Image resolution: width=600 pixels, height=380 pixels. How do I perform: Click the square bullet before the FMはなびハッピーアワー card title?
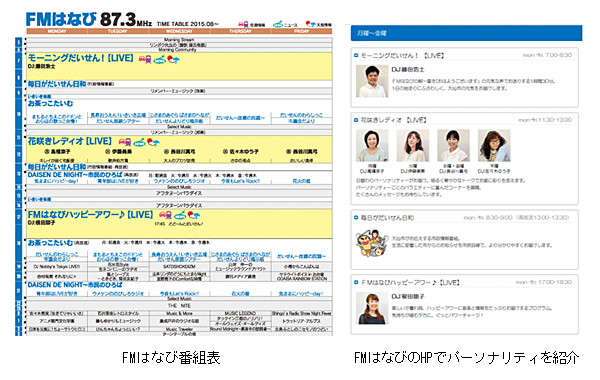point(356,282)
